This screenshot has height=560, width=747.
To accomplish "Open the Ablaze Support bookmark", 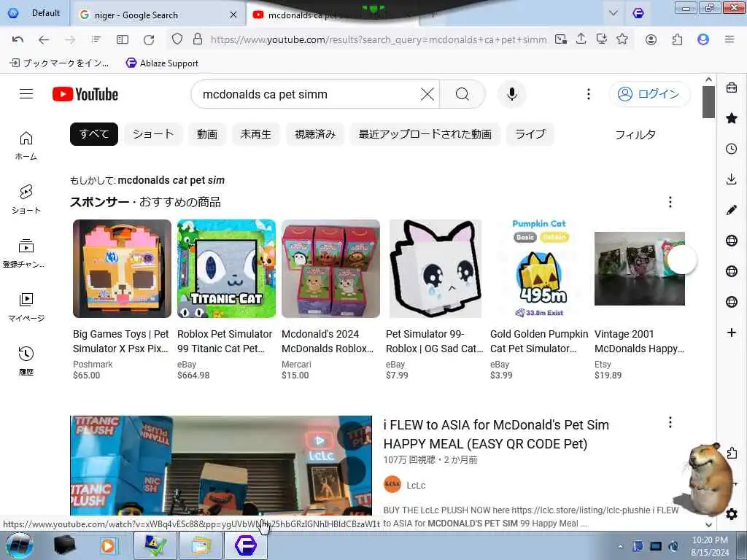I will [x=162, y=63].
